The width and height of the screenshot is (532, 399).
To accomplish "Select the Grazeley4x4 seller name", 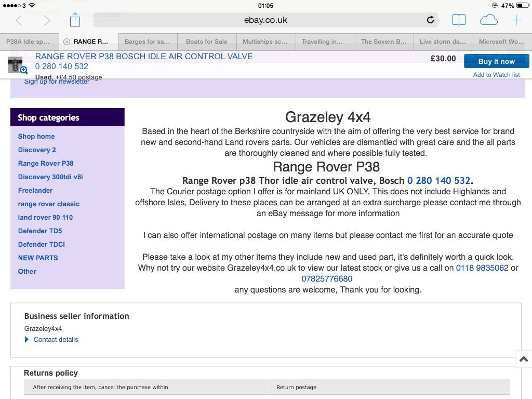I will click(43, 328).
